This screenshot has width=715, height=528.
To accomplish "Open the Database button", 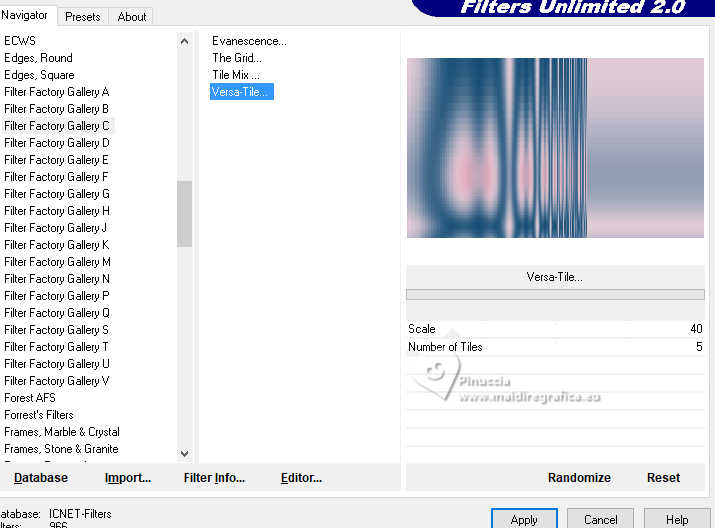I will pos(41,478).
